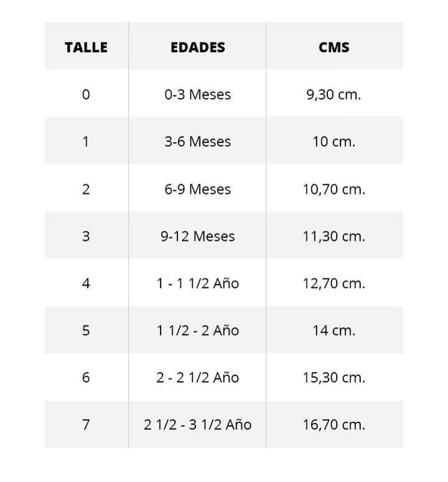This screenshot has width=448, height=482.
Task: Click the size 1 cell
Action: click(x=86, y=142)
